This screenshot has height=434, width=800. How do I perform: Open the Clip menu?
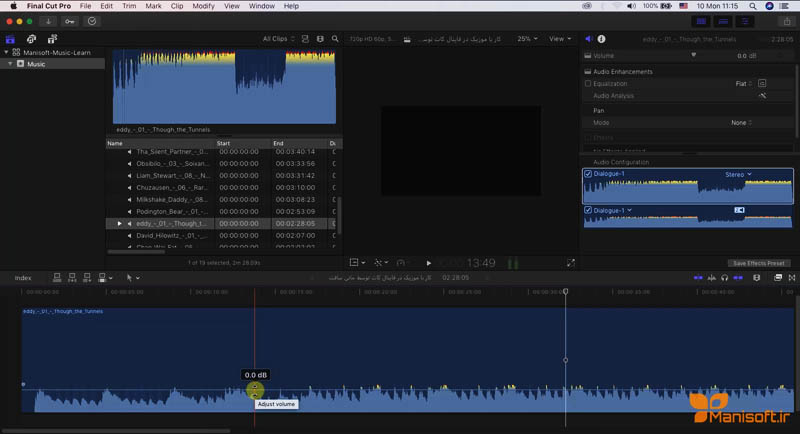tap(177, 6)
